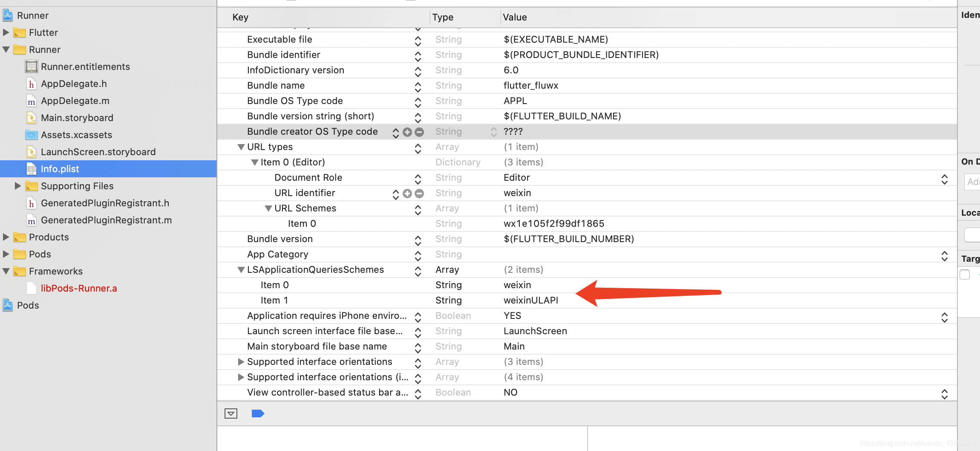Expand the Products group
Viewport: 980px width, 451px height.
coord(6,237)
